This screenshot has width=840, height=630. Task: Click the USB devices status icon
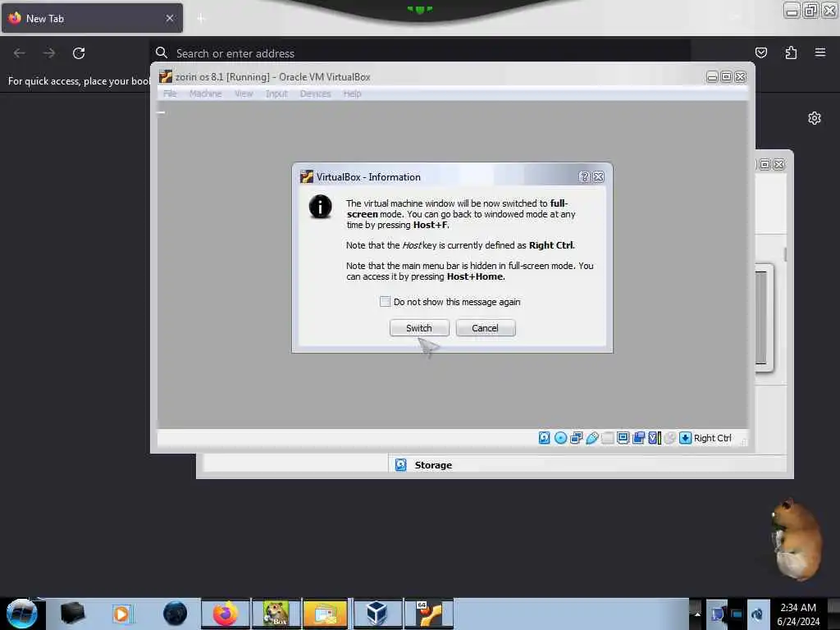click(x=592, y=438)
